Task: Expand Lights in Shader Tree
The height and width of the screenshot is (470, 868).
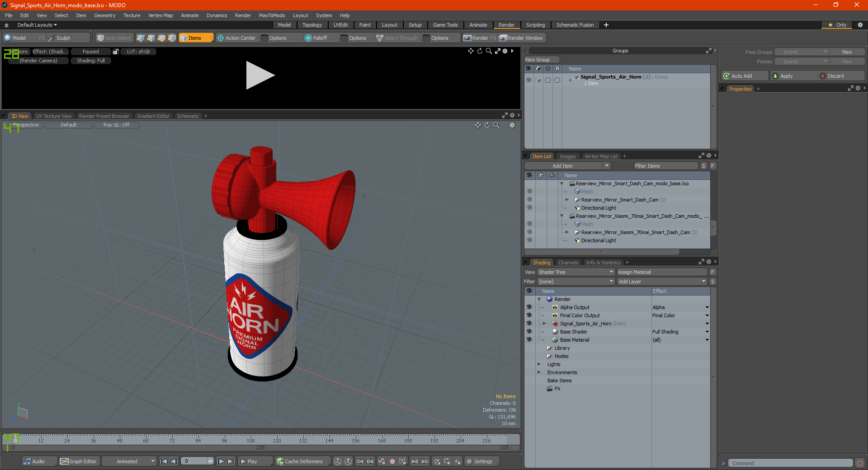Action: [x=539, y=364]
